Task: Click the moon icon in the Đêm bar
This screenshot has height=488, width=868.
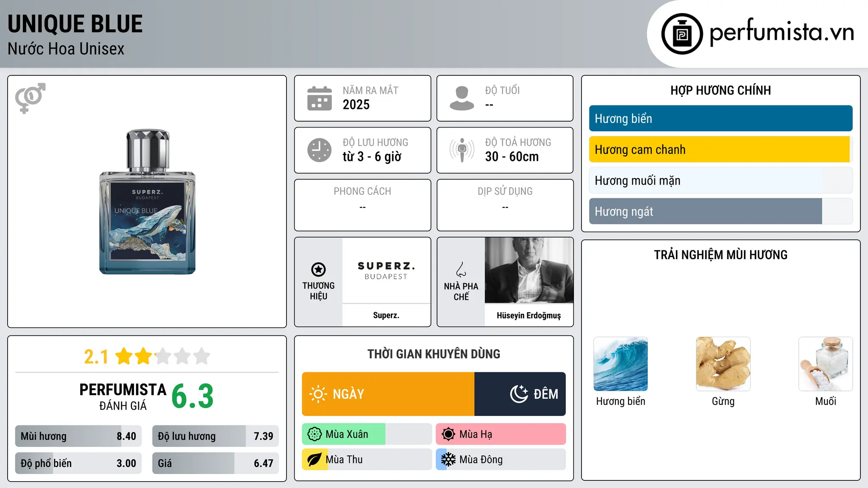Action: point(519,394)
